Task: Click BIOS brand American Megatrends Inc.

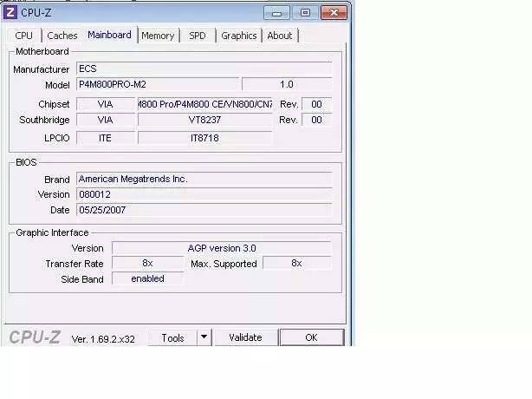Action: (204, 179)
